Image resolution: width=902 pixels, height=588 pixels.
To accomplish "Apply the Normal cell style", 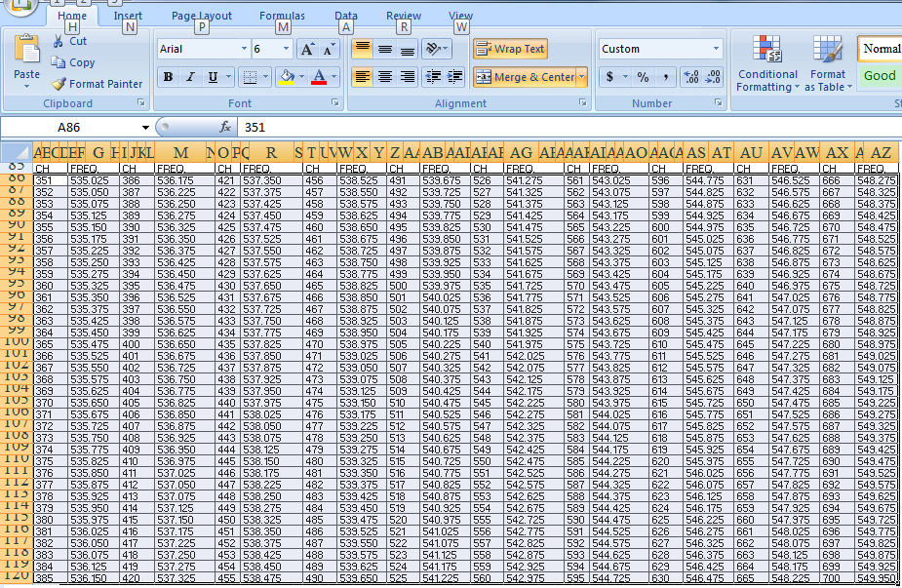I will coord(881,49).
